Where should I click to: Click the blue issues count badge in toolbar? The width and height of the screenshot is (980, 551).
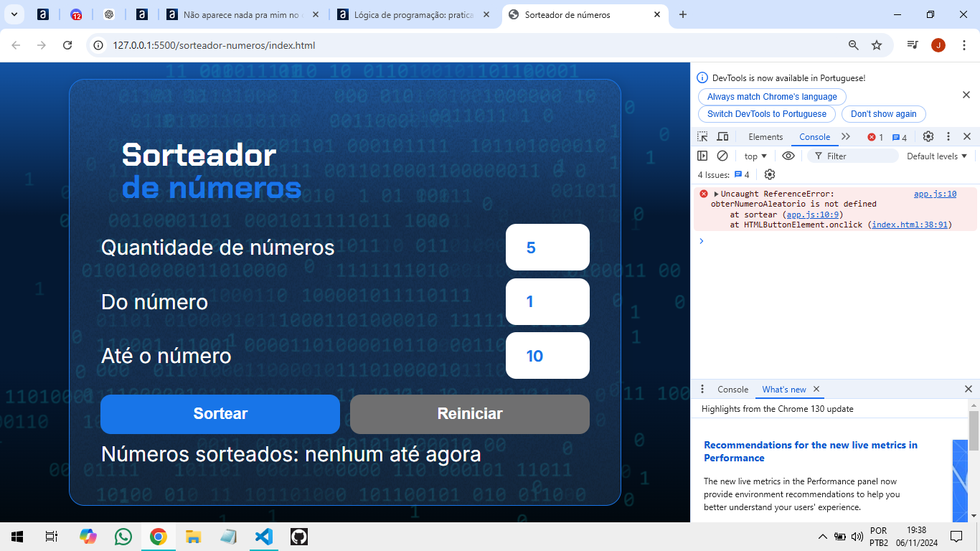(x=900, y=137)
